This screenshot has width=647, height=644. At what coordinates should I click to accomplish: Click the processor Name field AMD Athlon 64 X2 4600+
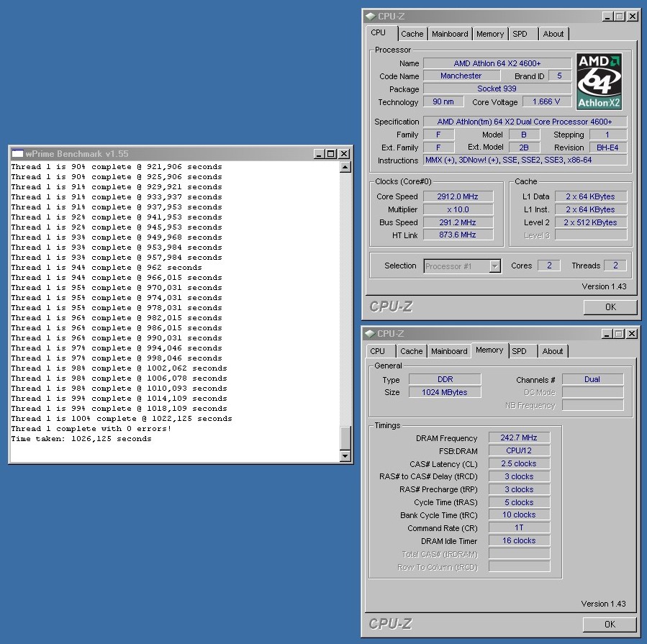[x=497, y=63]
